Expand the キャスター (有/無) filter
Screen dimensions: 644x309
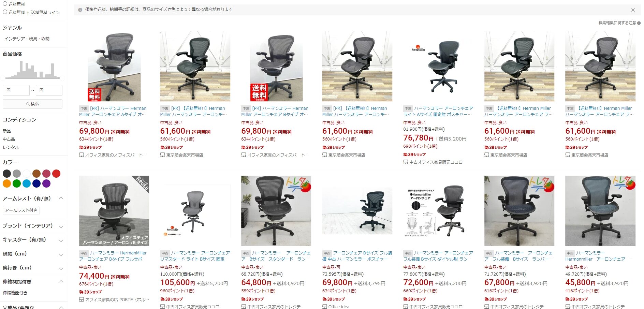(61, 240)
